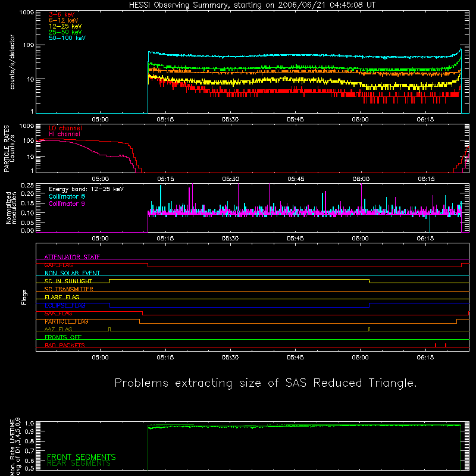Select the yellow 12-25 keV legend entry
Image resolution: width=476 pixels, height=476 pixels.
pyautogui.click(x=65, y=26)
